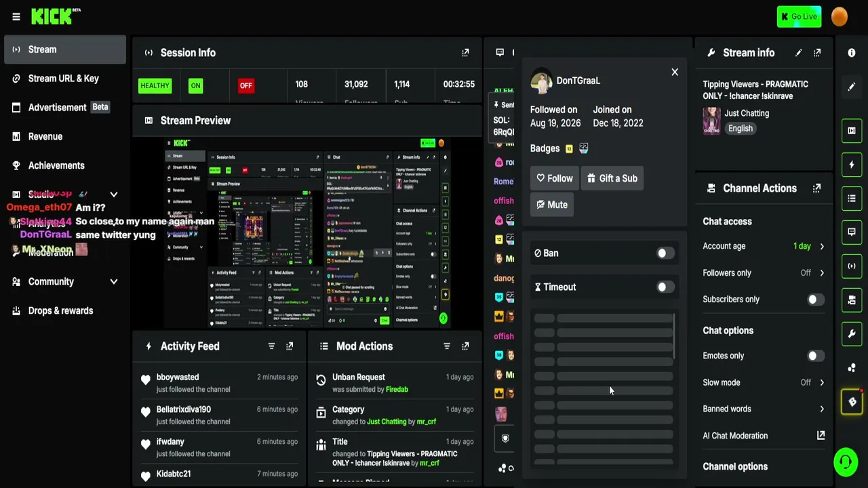Pop out the Session Info panel

point(465,53)
